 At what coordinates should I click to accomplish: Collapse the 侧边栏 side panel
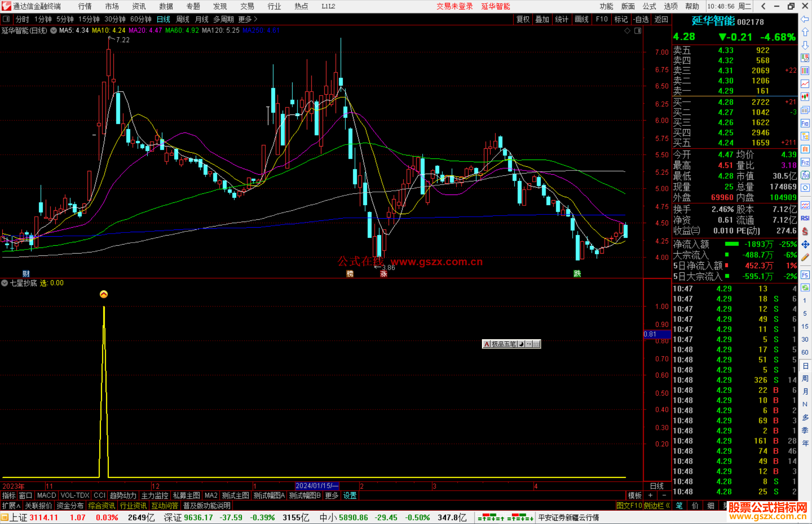point(657,506)
